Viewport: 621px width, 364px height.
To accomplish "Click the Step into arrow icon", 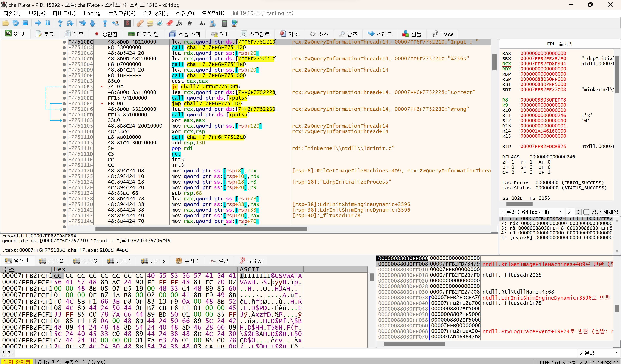I will (60, 23).
